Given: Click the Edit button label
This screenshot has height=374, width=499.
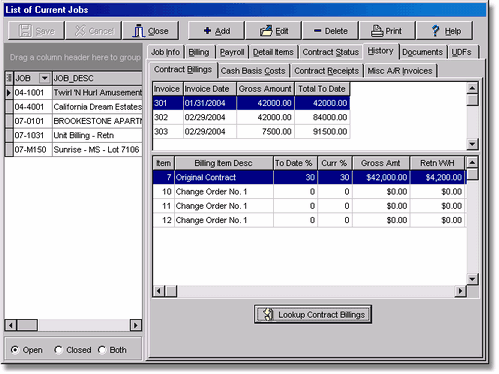Looking at the screenshot, I should [x=282, y=31].
